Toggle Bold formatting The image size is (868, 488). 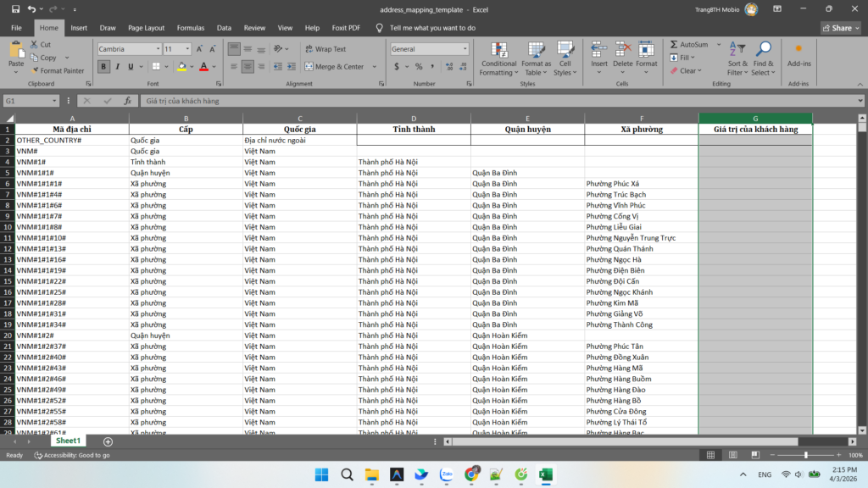tap(103, 67)
